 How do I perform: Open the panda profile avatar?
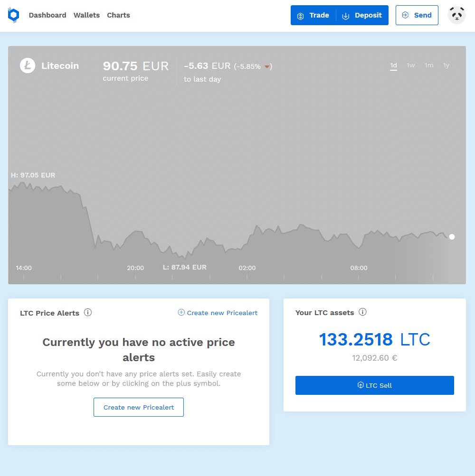[x=457, y=15]
